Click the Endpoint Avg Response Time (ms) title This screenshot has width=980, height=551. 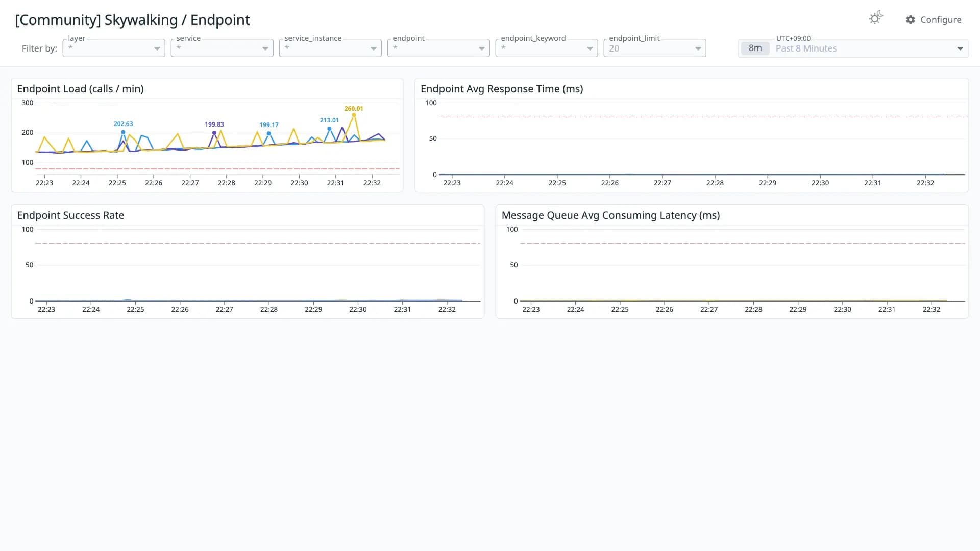click(502, 89)
